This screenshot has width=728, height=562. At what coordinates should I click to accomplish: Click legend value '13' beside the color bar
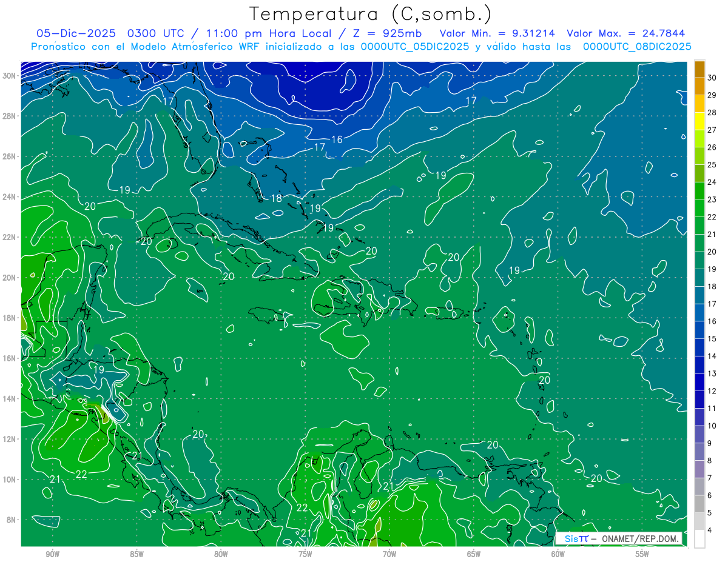pyautogui.click(x=712, y=373)
